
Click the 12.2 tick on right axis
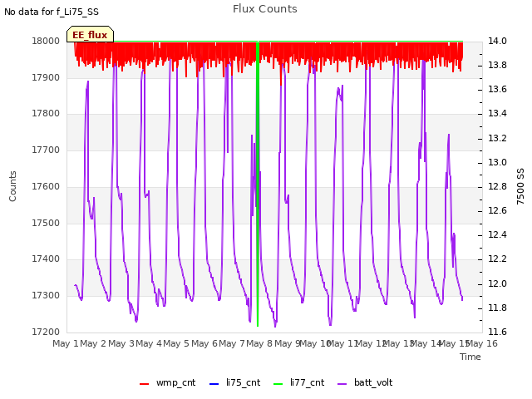click(x=497, y=259)
